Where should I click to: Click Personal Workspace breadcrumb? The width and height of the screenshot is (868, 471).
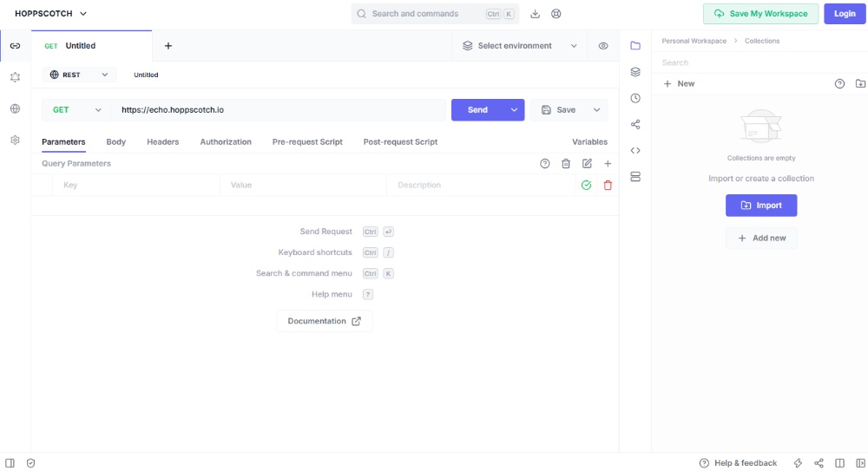(x=694, y=41)
